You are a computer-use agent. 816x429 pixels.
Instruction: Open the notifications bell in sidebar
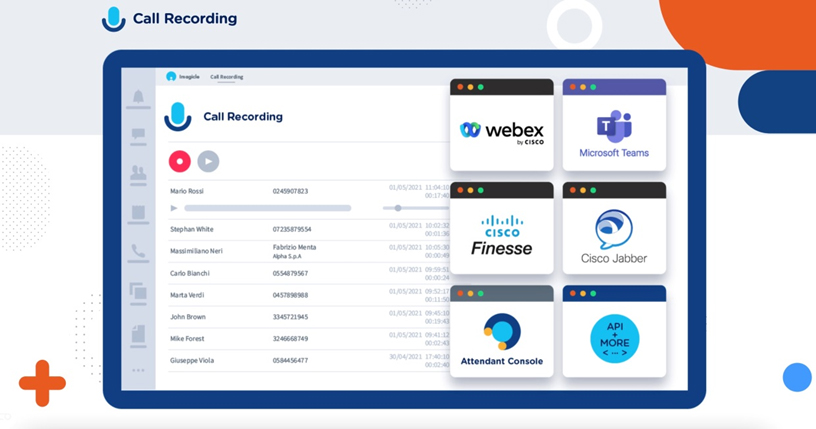(x=138, y=97)
